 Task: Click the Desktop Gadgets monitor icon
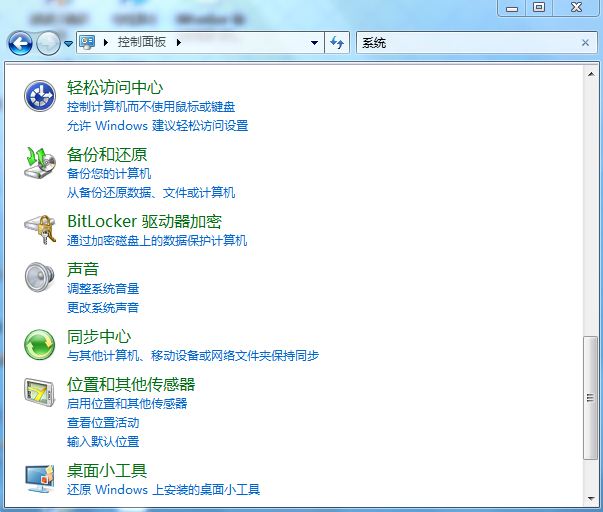[x=40, y=479]
